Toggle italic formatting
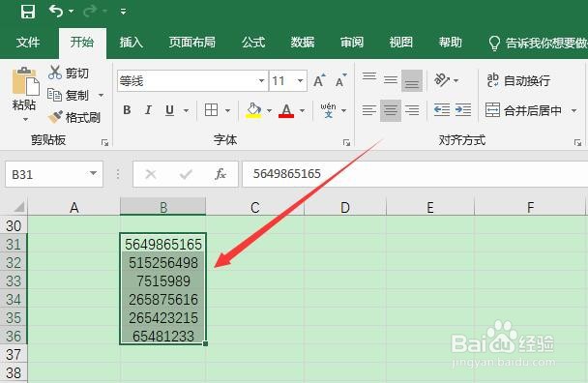 click(148, 110)
